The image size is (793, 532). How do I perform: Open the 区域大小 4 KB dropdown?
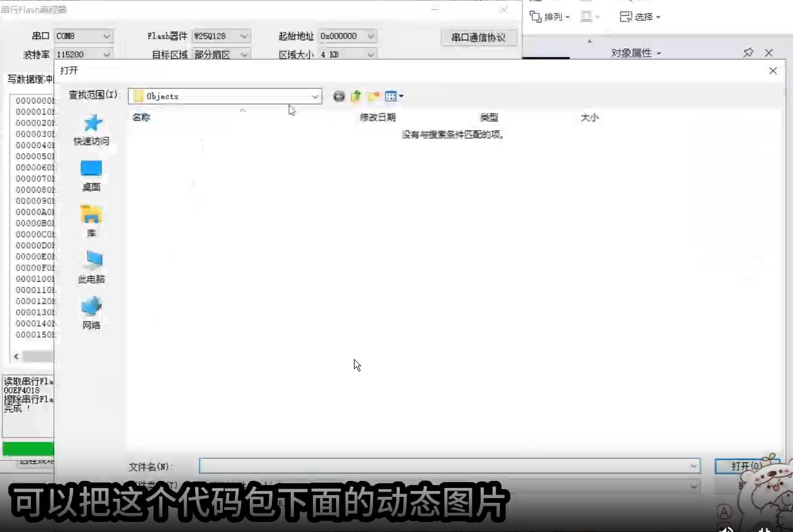pyautogui.click(x=371, y=54)
